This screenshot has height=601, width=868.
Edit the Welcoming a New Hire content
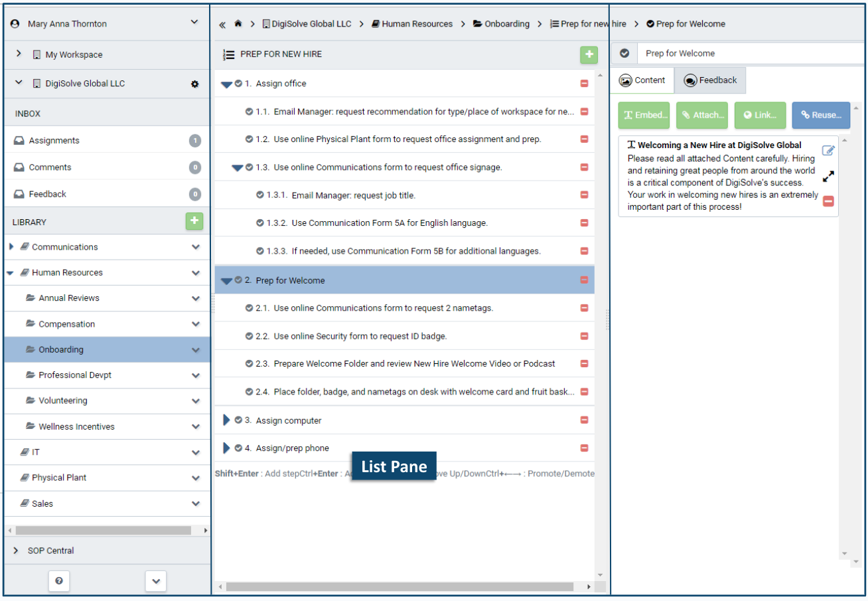828,151
